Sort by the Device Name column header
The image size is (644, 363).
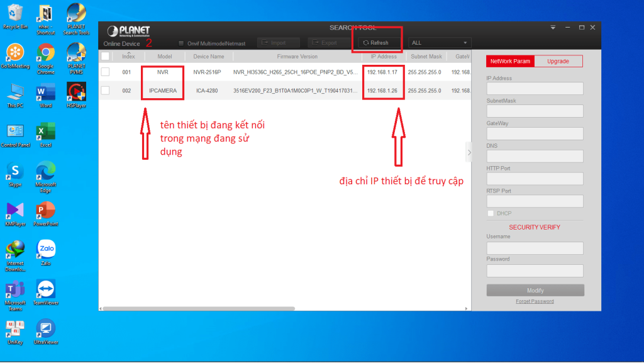pyautogui.click(x=209, y=56)
